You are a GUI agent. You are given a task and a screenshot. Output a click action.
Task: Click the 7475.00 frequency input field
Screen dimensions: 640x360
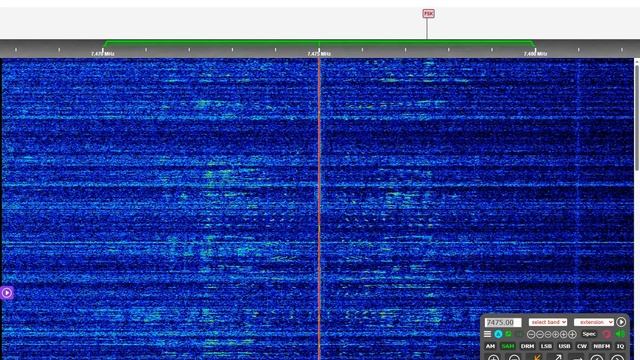tap(503, 322)
